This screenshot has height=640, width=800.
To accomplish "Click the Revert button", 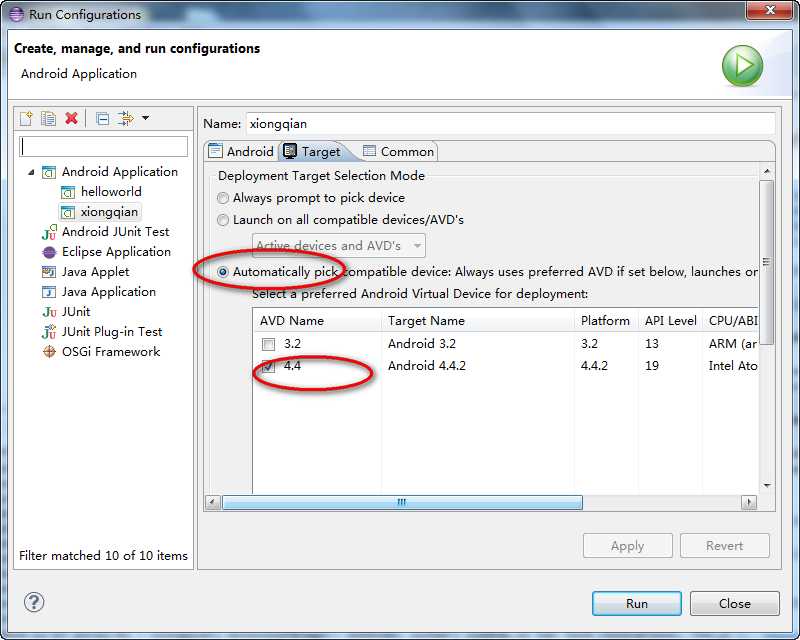I will pyautogui.click(x=724, y=546).
